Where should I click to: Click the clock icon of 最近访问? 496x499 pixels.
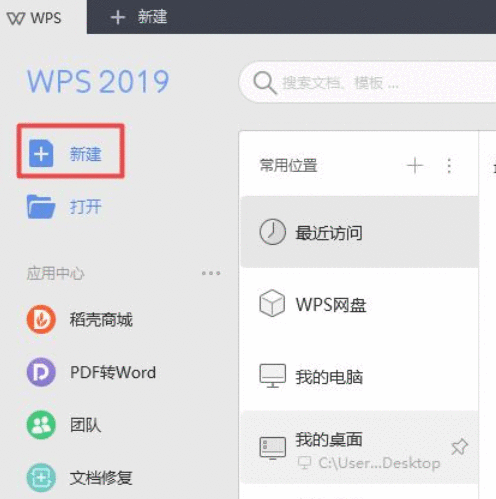pos(272,232)
